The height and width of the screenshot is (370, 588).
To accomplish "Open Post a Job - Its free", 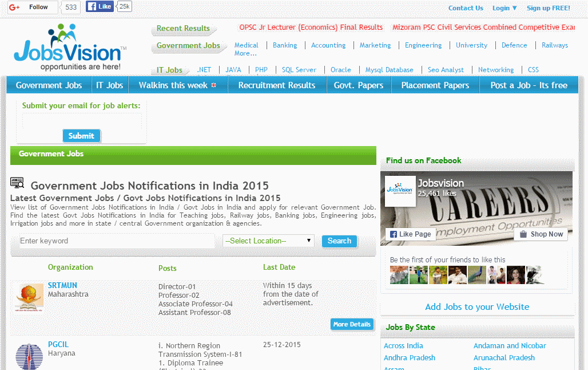I will tap(529, 85).
